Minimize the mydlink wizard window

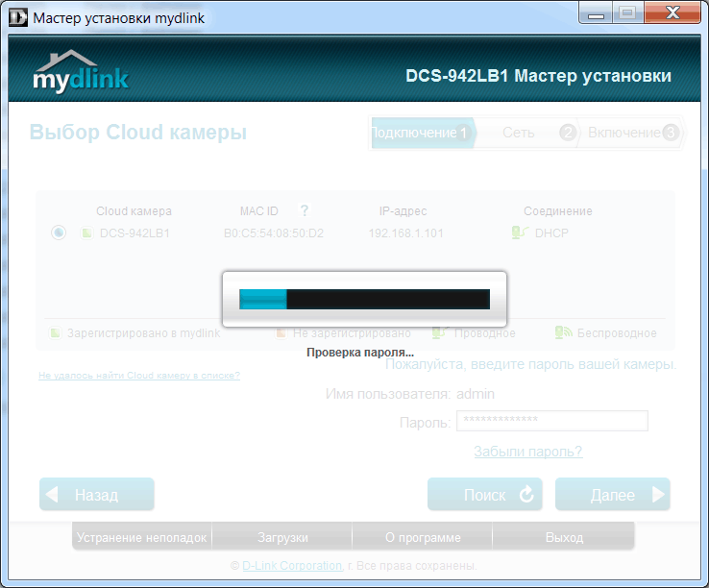[x=596, y=13]
